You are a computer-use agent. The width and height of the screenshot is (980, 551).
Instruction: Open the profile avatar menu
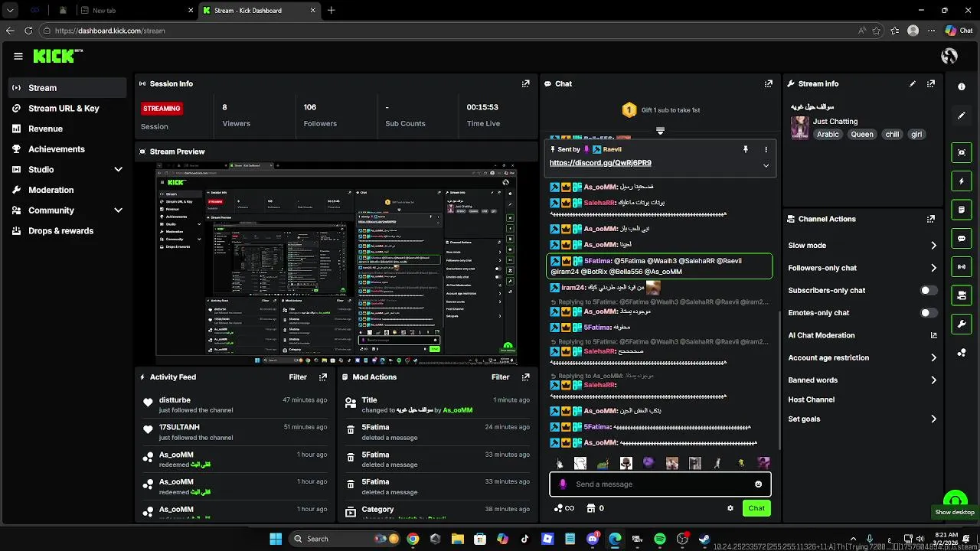click(x=949, y=56)
